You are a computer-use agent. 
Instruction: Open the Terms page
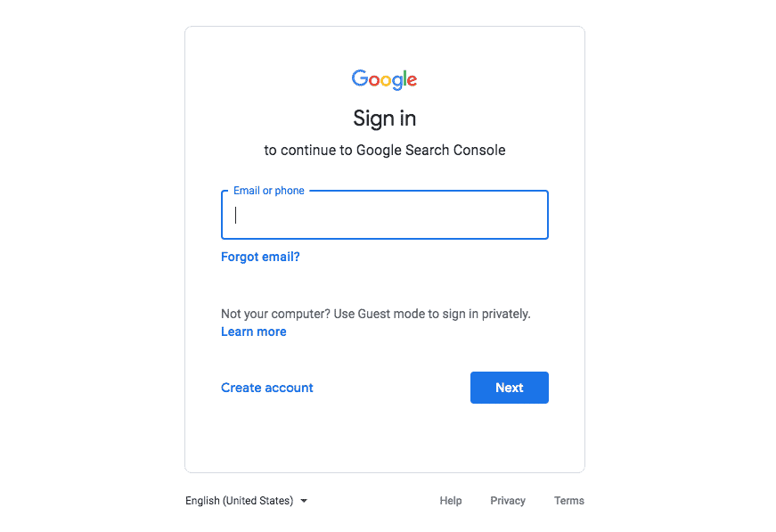coord(568,501)
